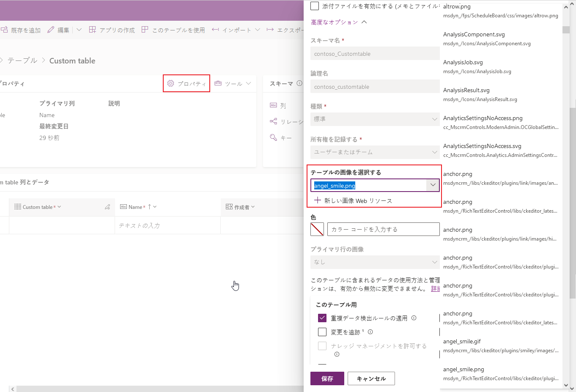Screen dimensions: 576x392
Task: Open the color swatch picker
Action: click(x=317, y=229)
